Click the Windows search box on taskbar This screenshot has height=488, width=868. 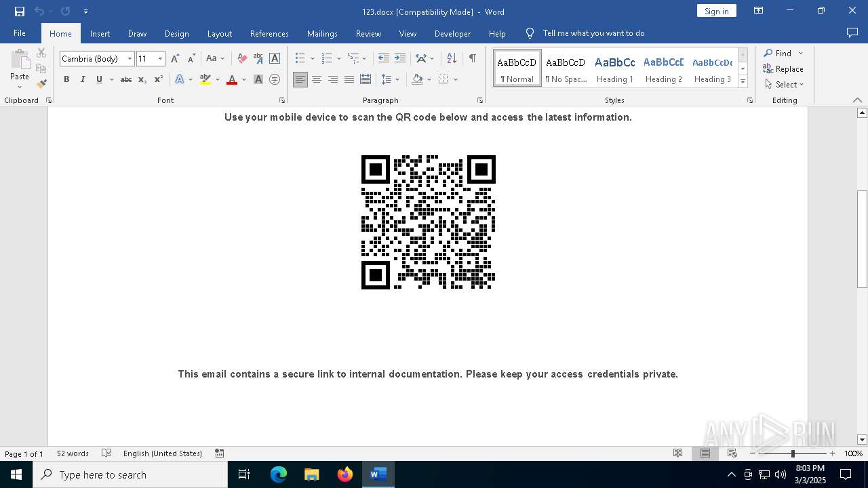tap(130, 474)
